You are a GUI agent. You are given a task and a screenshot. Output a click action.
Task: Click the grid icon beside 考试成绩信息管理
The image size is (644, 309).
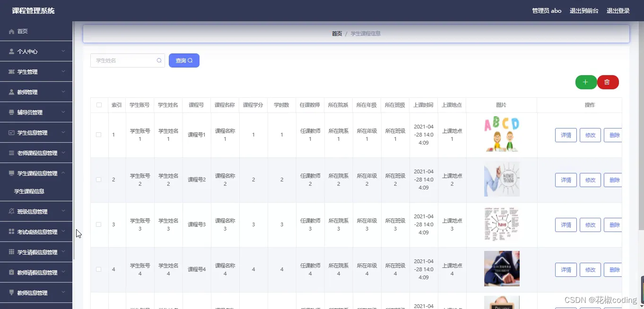click(x=11, y=232)
